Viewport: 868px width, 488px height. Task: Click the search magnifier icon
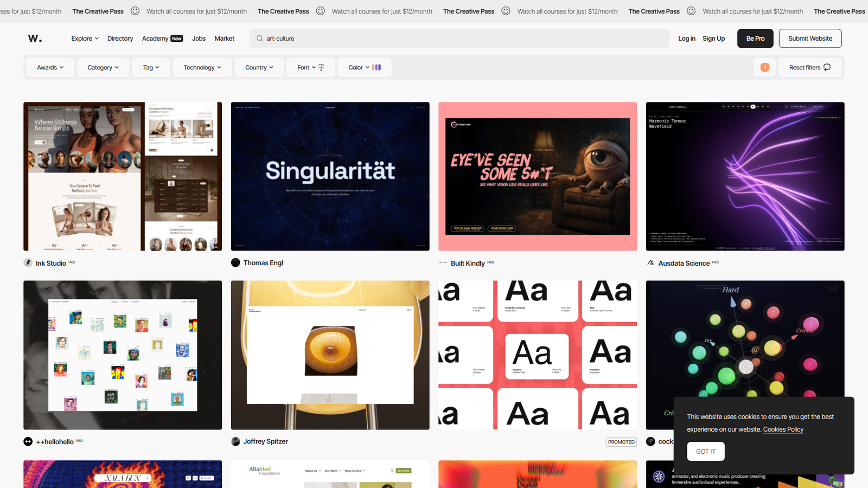click(260, 38)
